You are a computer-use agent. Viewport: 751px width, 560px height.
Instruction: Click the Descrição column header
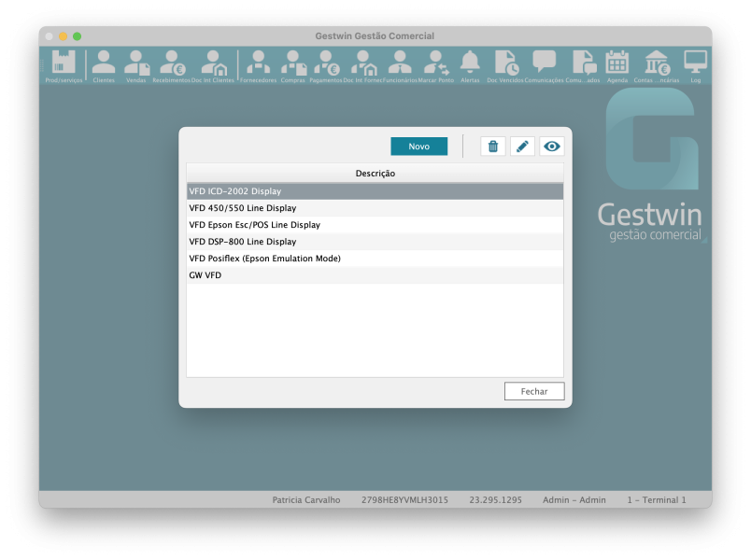click(375, 174)
